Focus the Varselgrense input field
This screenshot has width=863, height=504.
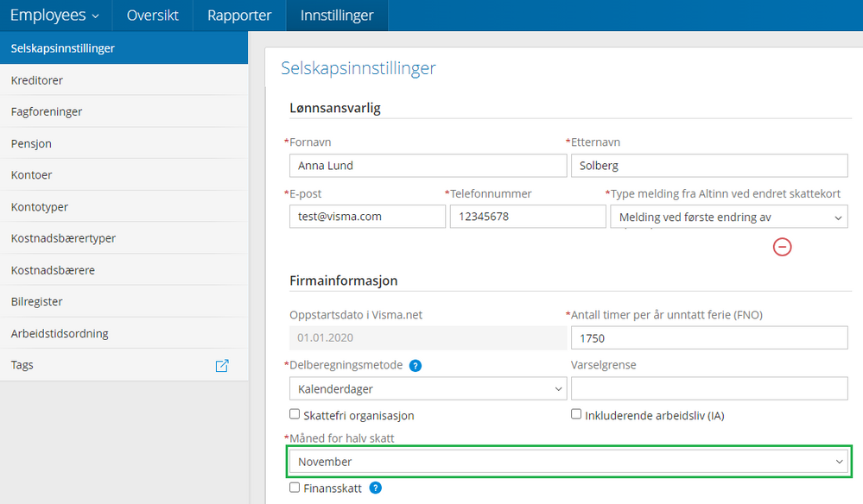709,389
